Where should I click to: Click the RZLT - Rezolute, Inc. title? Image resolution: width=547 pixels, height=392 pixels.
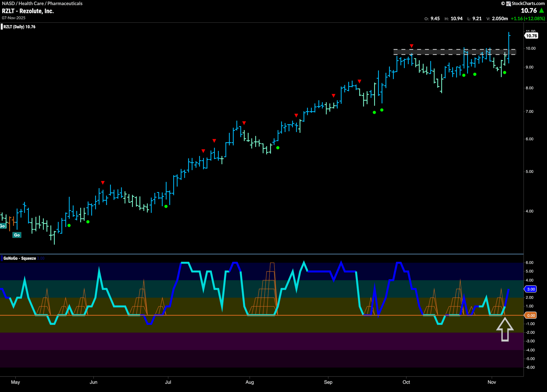[28, 11]
